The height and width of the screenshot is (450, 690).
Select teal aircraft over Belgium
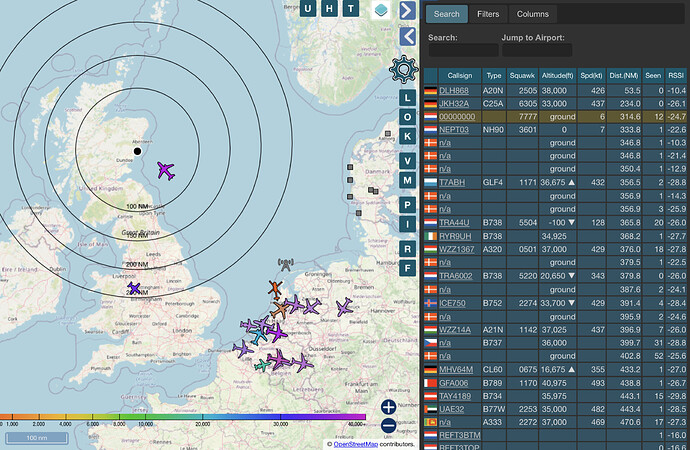[x=263, y=366]
